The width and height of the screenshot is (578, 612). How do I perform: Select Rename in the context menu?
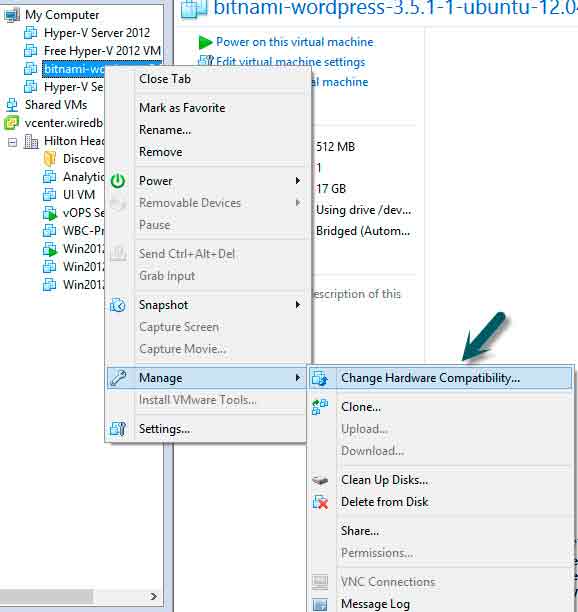pos(165,130)
